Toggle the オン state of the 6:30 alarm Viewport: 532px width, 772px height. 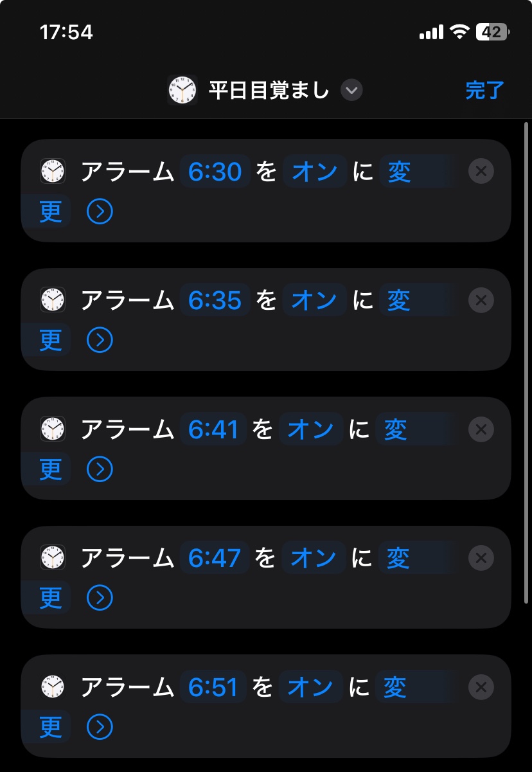314,172
